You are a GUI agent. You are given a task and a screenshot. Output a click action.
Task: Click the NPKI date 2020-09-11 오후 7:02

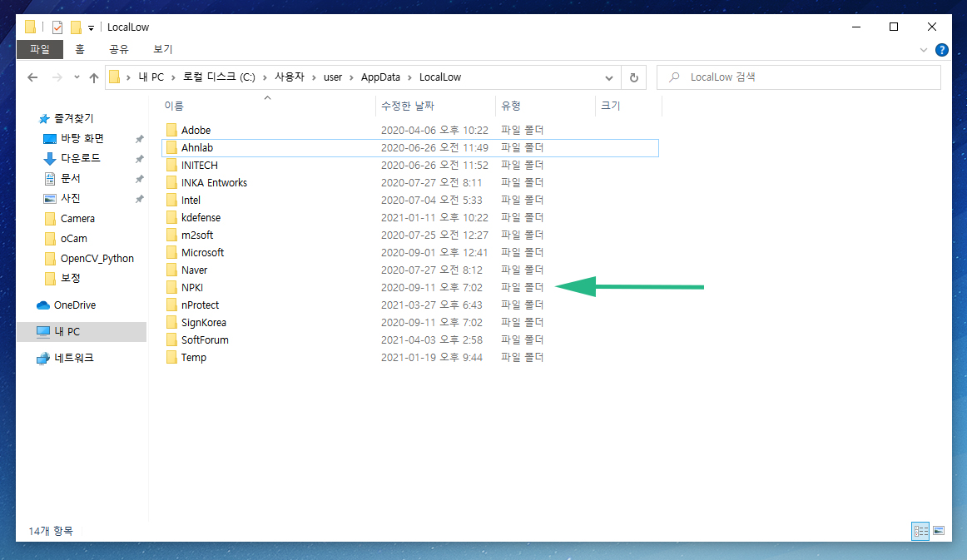(432, 287)
